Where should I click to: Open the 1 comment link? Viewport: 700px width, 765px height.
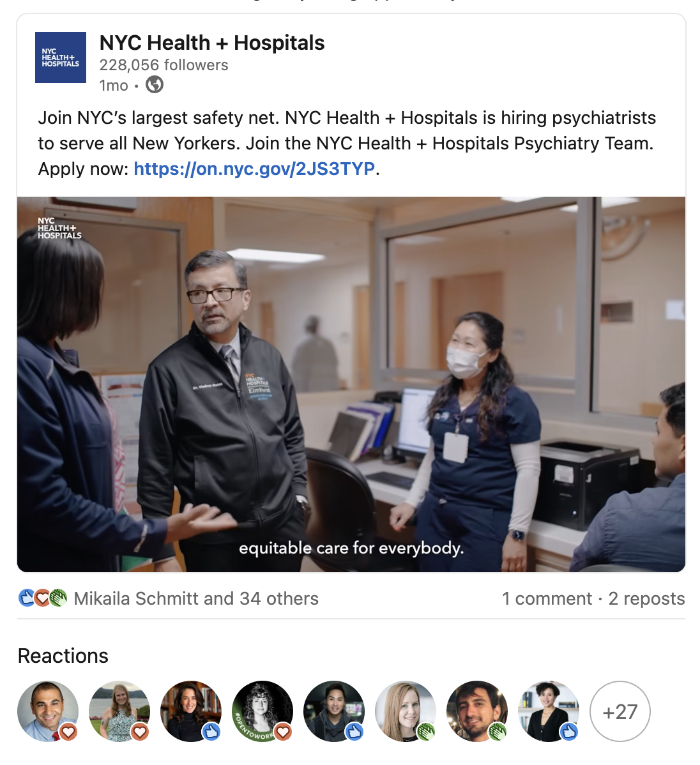[547, 598]
